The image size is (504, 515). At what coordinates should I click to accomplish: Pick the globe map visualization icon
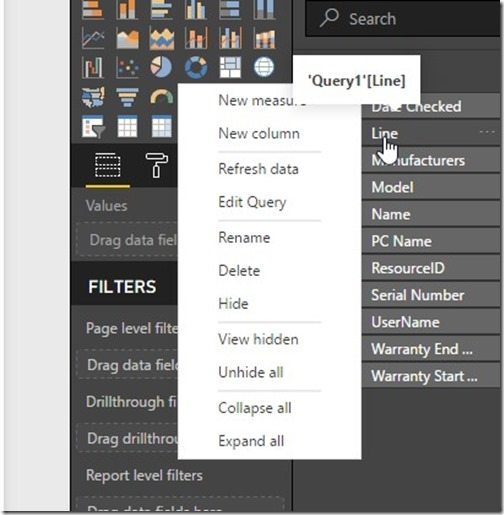264,67
